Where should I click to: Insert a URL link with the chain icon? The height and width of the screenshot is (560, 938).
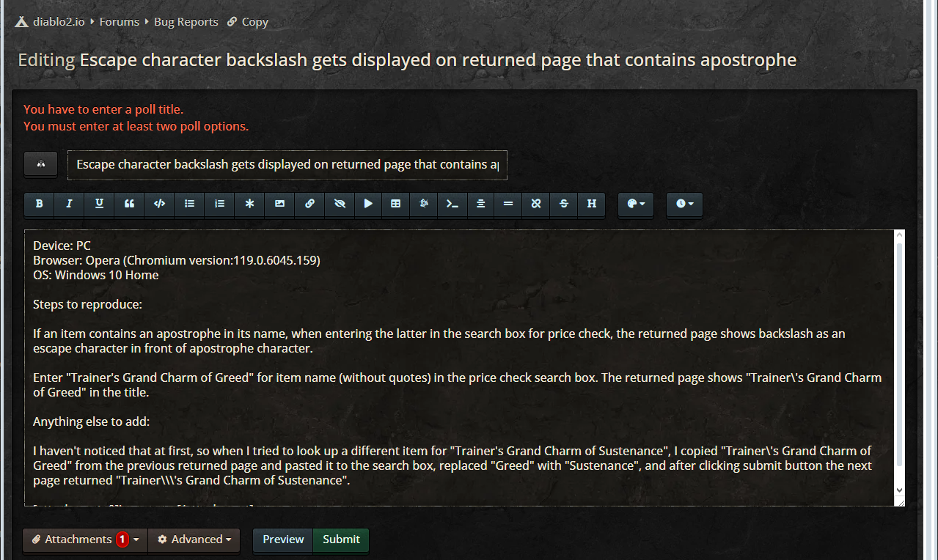[309, 204]
